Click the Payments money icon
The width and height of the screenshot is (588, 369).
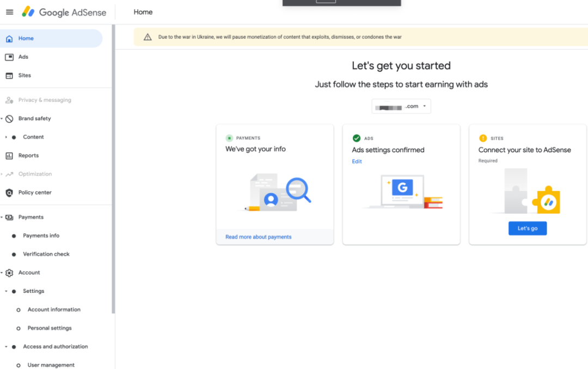coord(9,218)
